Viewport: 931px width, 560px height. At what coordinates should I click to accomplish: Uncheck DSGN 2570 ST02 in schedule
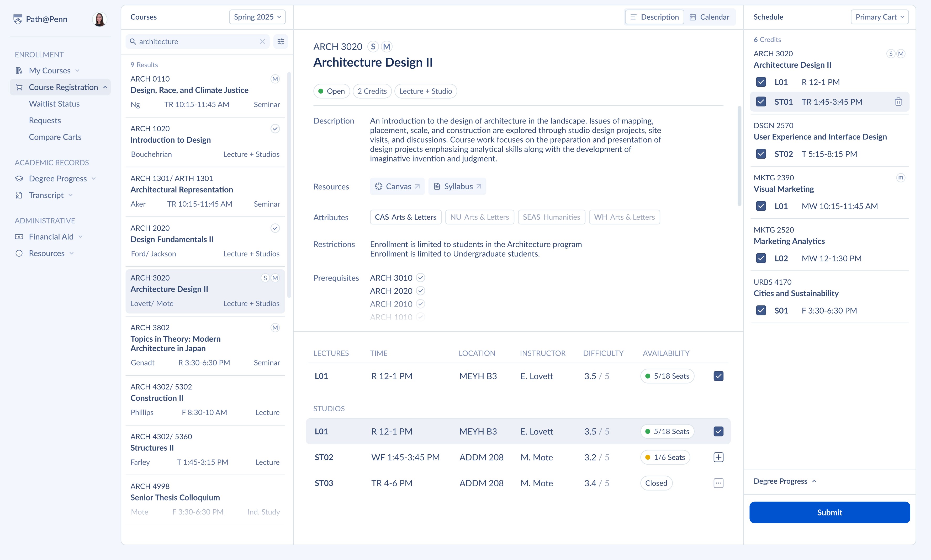[x=761, y=154]
